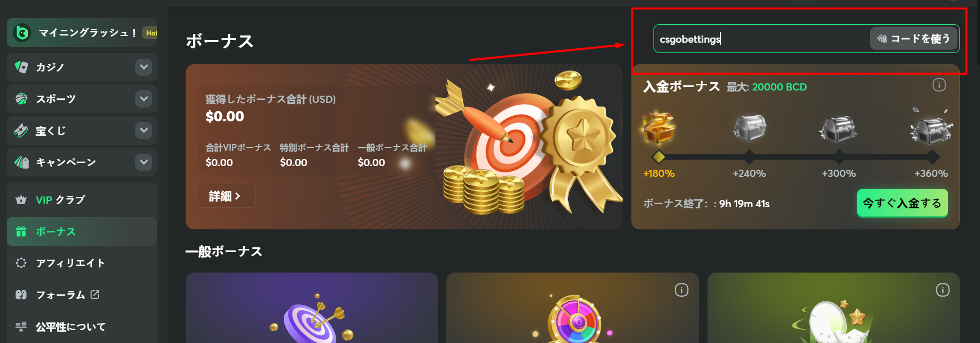Select the +240% bonus tier marker

point(749,157)
